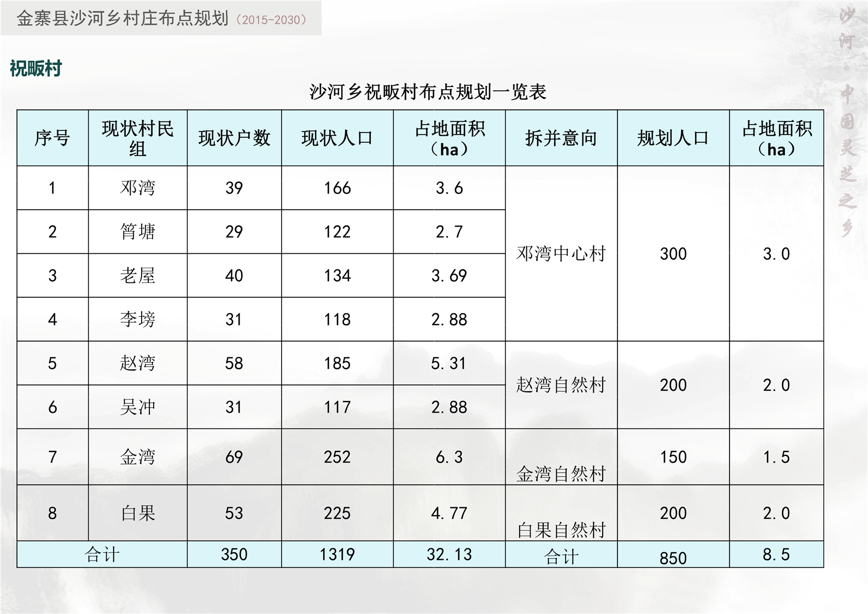Image resolution: width=868 pixels, height=614 pixels.
Task: Click population value 166
Action: coord(337,188)
